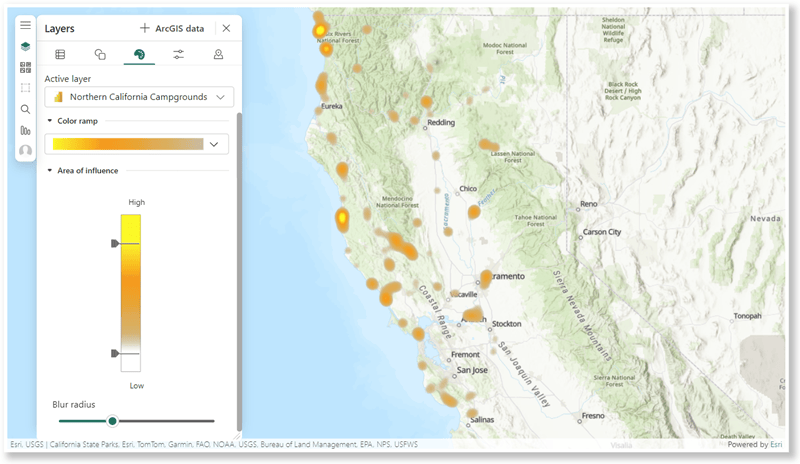Expand the color ramp picker dropdown
The width and height of the screenshot is (800, 464).
click(214, 144)
